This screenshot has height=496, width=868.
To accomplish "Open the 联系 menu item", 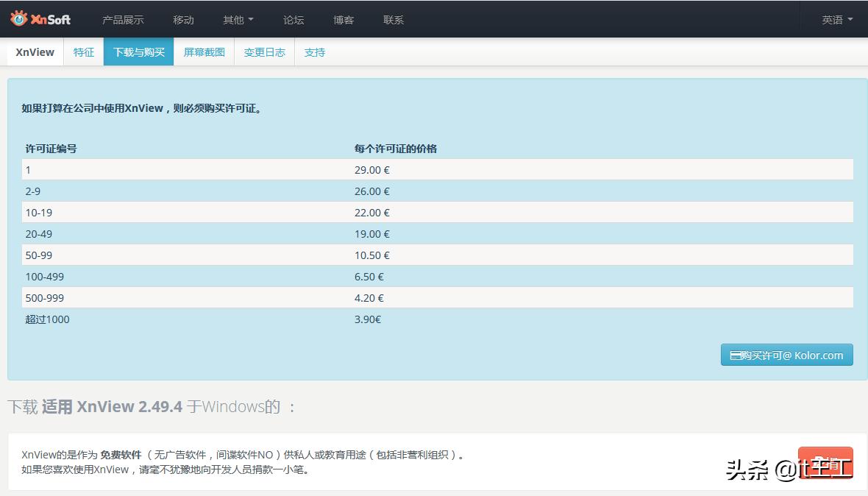I will click(x=393, y=20).
